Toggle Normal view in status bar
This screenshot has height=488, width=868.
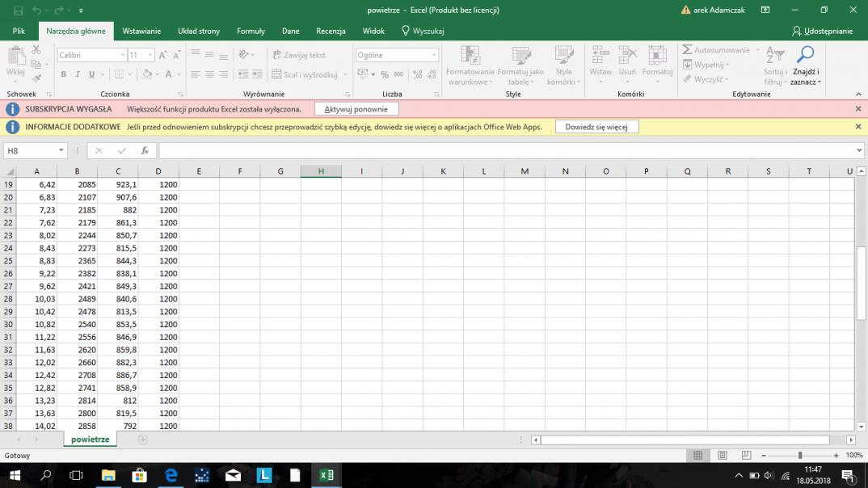(x=698, y=456)
